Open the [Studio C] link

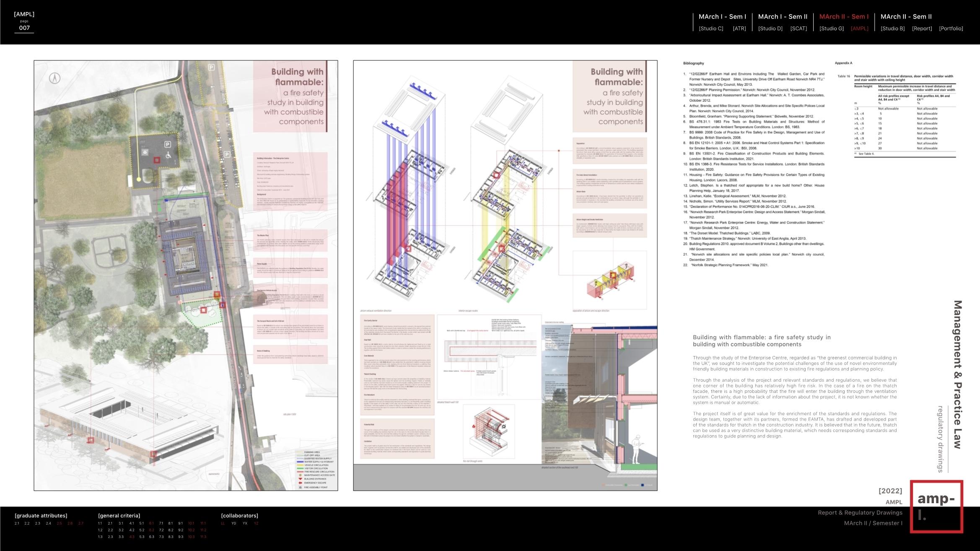point(711,29)
